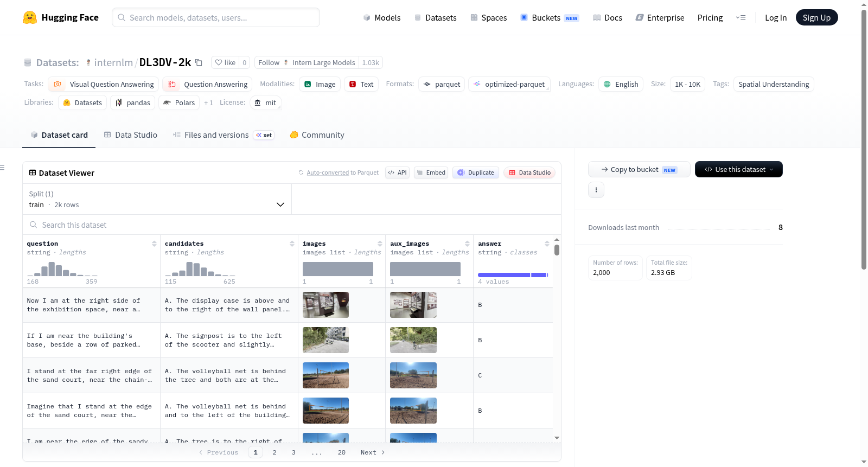Image resolution: width=868 pixels, height=467 pixels.
Task: Open the left sidebar outline icon
Action: click(x=3, y=168)
